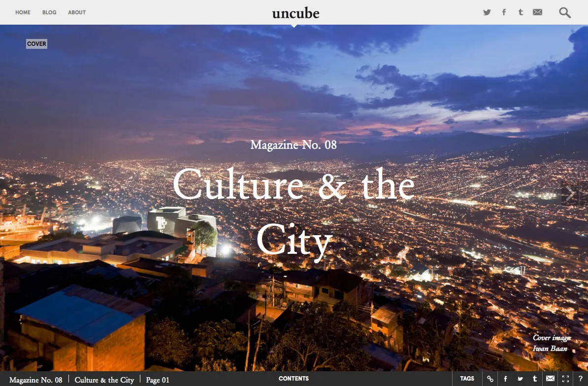Screen dimensions: 588x386
Task: Click the COVER label
Action: [37, 44]
